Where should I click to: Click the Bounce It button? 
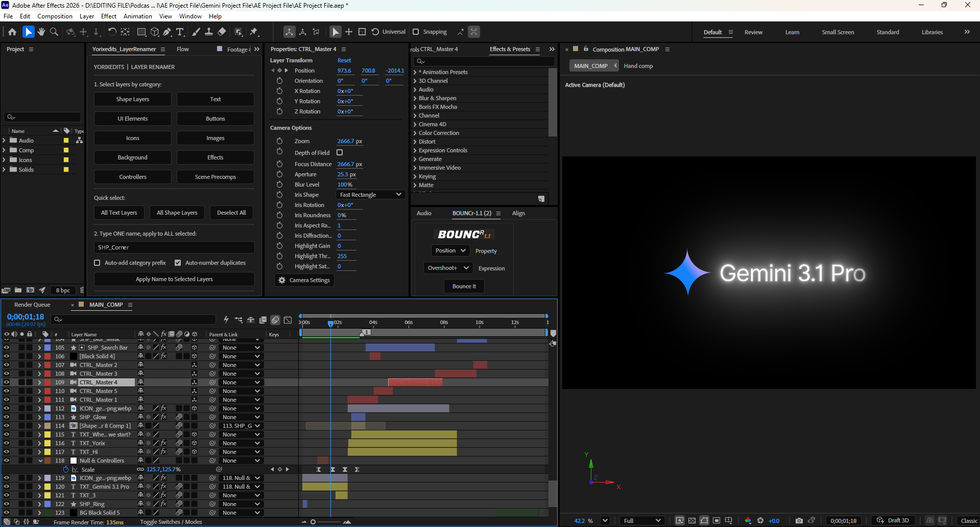464,286
